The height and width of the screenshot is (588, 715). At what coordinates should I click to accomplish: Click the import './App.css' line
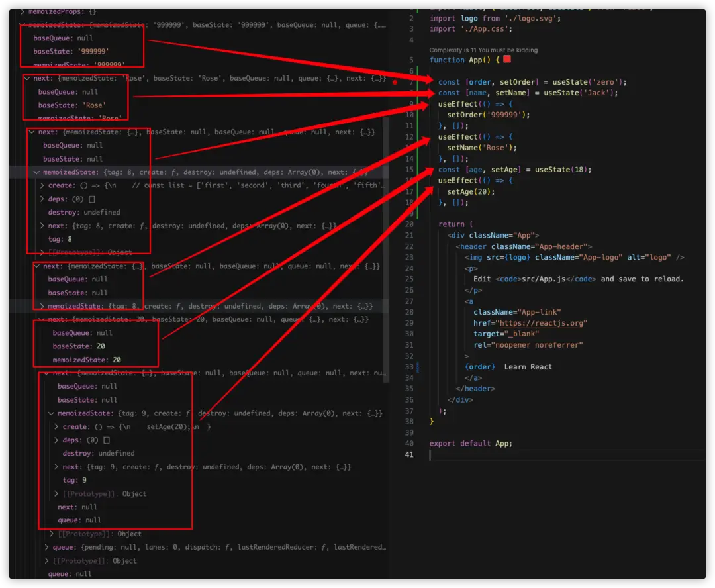click(471, 29)
